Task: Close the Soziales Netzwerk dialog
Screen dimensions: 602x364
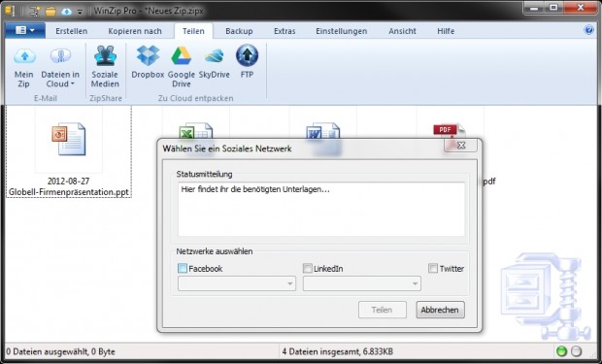Action: [x=460, y=146]
